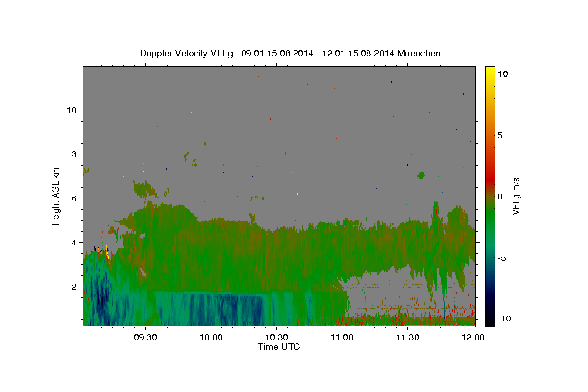
Task: Click the height tick label 2
Action: [x=74, y=287]
